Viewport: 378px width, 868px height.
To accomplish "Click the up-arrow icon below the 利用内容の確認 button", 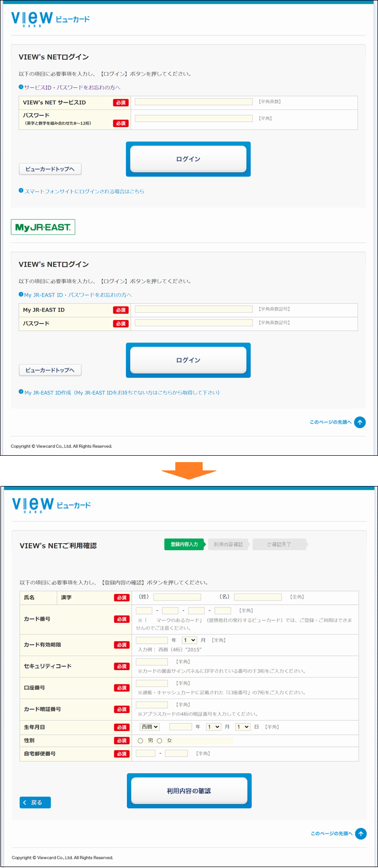I will (361, 833).
